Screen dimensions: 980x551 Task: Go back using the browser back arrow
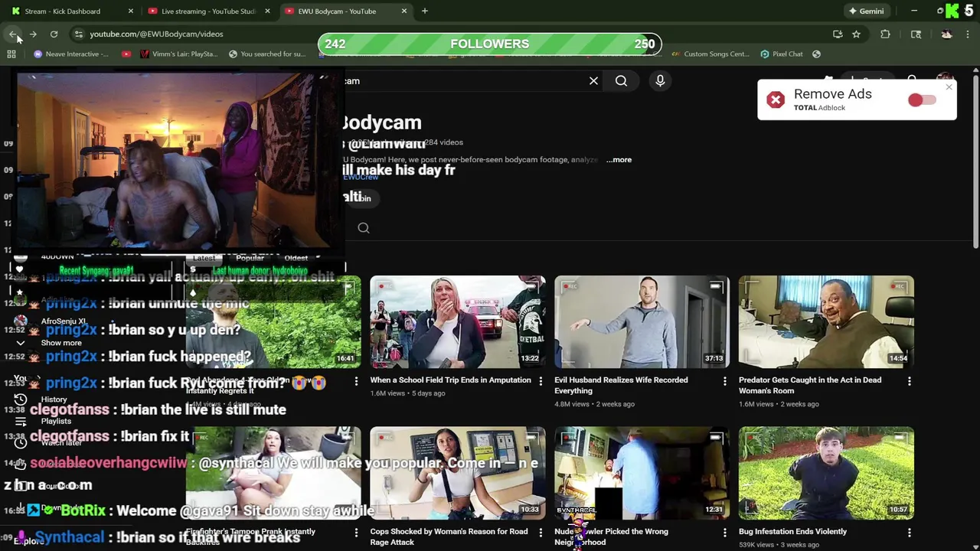pyautogui.click(x=13, y=34)
